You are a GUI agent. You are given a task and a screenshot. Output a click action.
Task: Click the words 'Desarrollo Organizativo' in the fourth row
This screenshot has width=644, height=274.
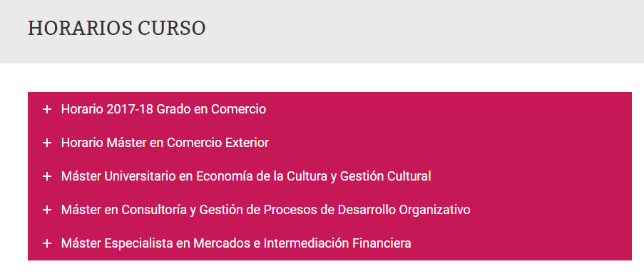click(x=404, y=210)
